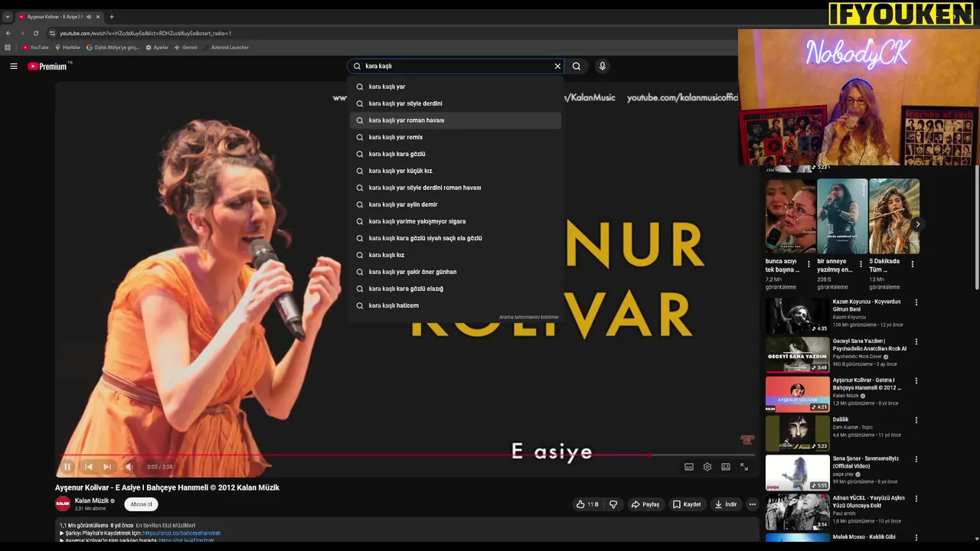
Task: Open the Kalan Müzik channel avatar
Action: pyautogui.click(x=63, y=504)
